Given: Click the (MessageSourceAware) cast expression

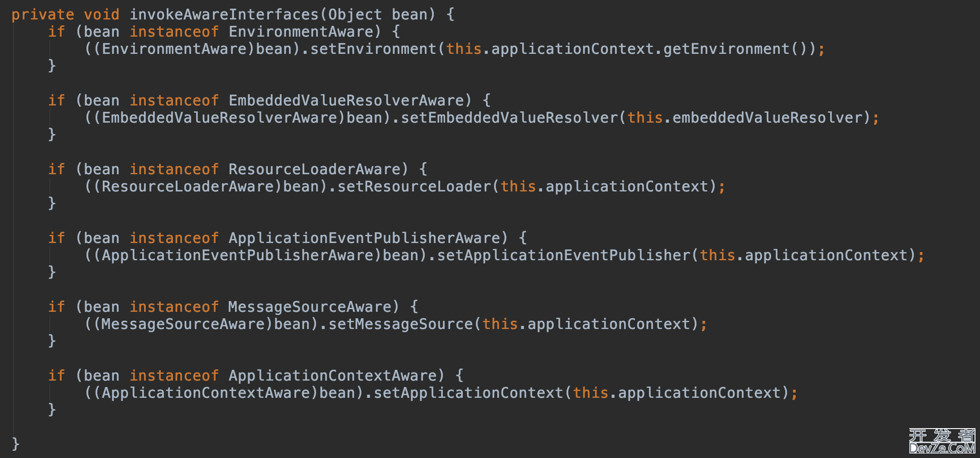Looking at the screenshot, I should (x=183, y=324).
